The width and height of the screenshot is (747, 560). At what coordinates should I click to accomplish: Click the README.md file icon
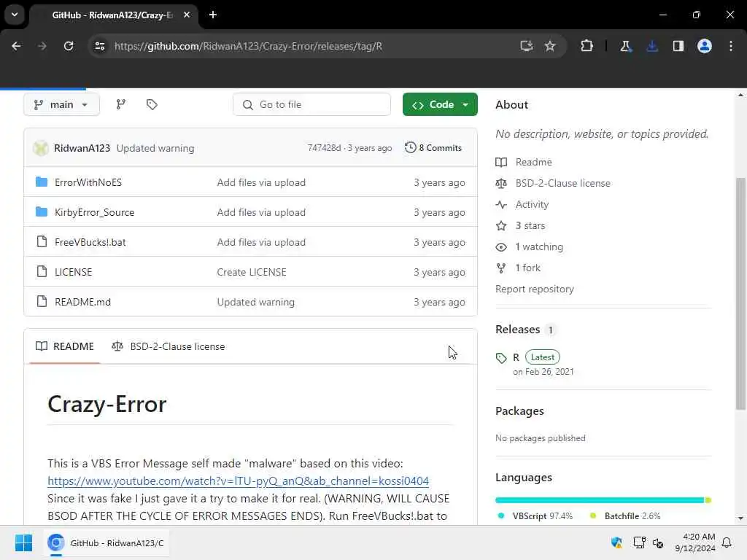[42, 301]
